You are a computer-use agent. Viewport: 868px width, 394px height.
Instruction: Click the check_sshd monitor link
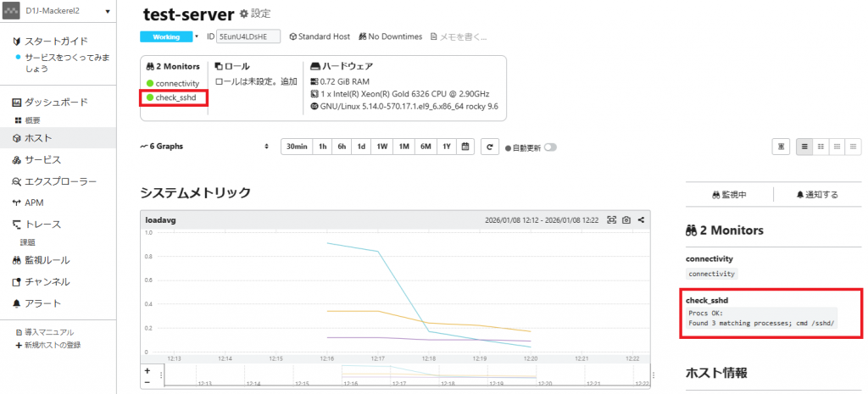pos(176,98)
